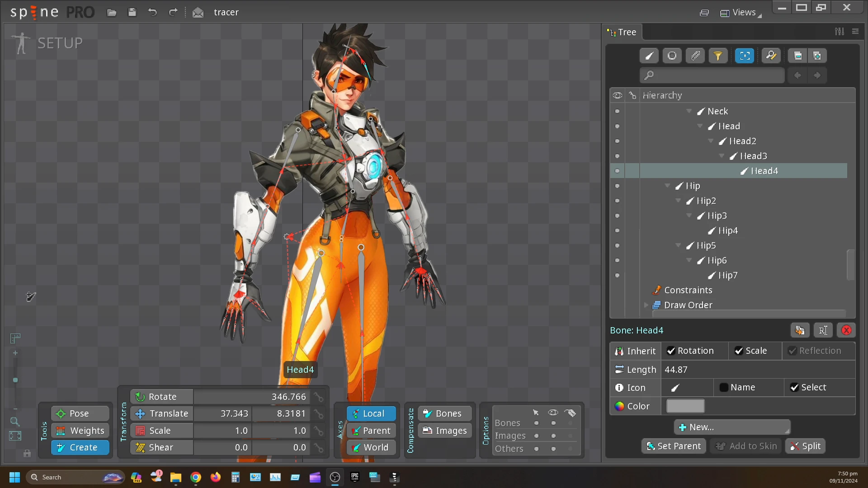Open find and replace icon in Tree
Viewport: 868px width, 488px height.
point(771,56)
